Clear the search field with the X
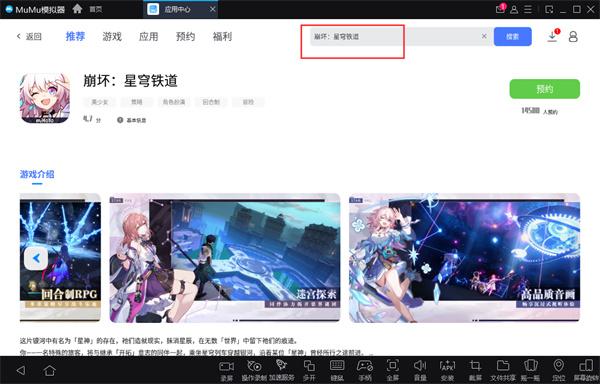This screenshot has width=600, height=384. coord(484,36)
